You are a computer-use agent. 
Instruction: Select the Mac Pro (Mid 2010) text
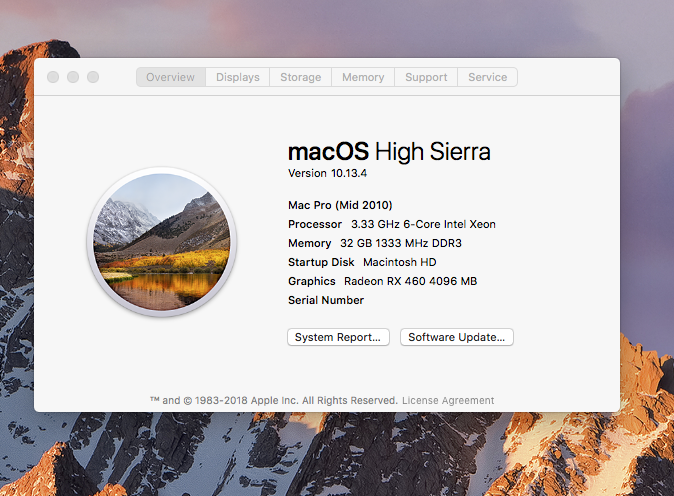pos(340,205)
